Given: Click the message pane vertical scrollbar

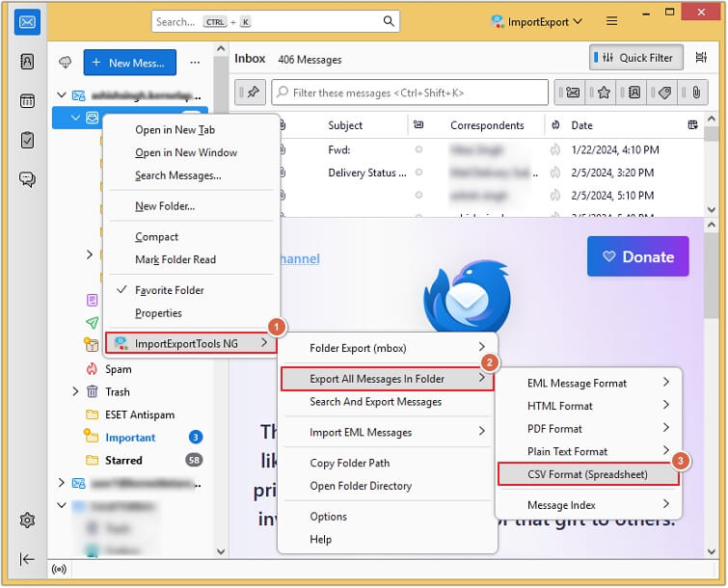Looking at the screenshot, I should tap(711, 276).
